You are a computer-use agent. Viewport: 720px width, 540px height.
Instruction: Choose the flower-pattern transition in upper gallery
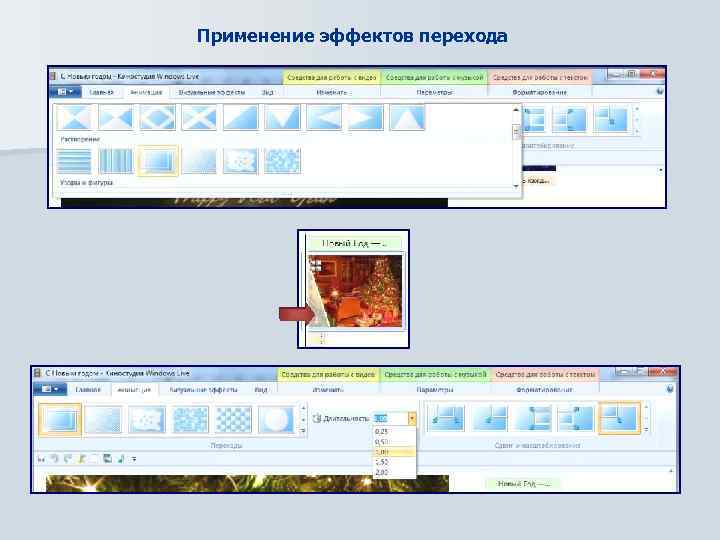tap(241, 161)
